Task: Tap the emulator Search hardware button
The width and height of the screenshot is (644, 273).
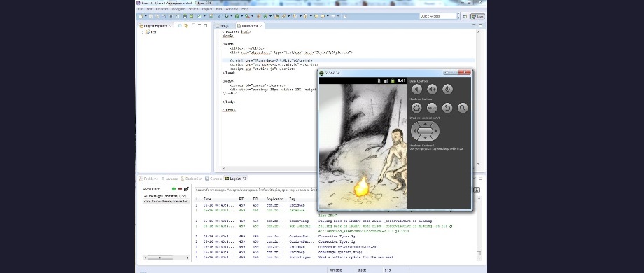Action: 463,108
